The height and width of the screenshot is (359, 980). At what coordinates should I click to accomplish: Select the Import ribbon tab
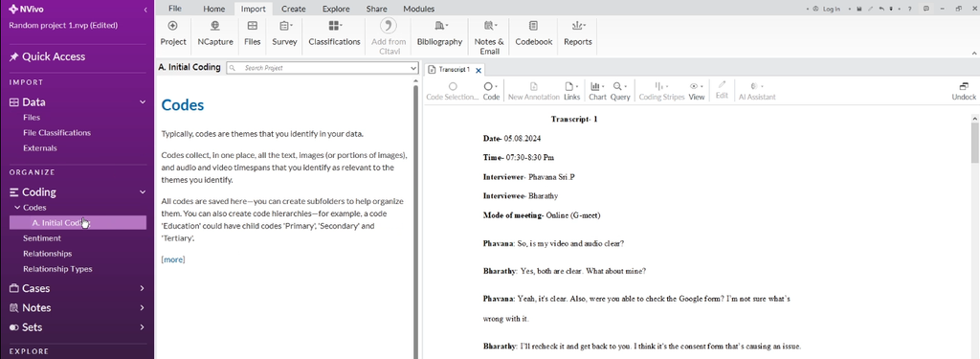click(x=253, y=9)
